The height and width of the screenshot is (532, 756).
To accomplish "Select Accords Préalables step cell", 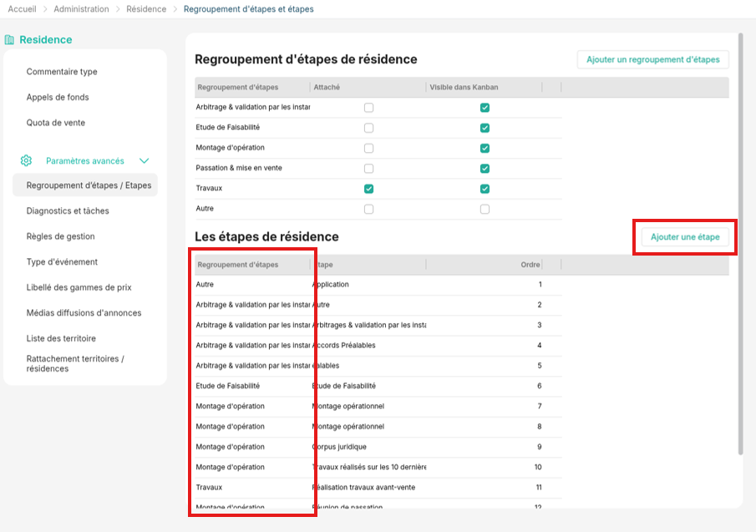I will tap(368, 345).
